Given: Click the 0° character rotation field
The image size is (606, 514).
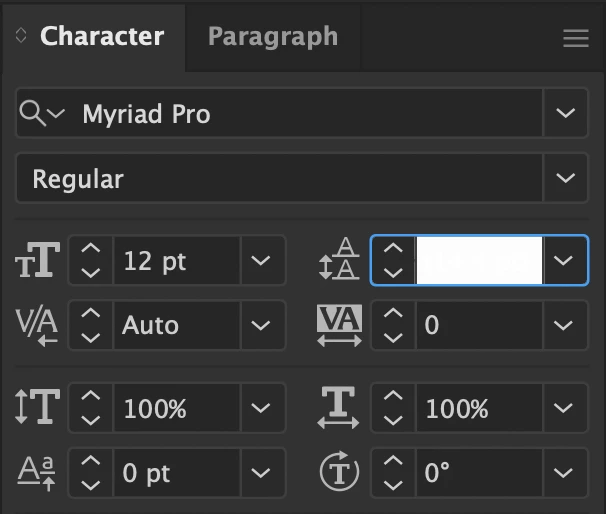Looking at the screenshot, I should coord(478,472).
